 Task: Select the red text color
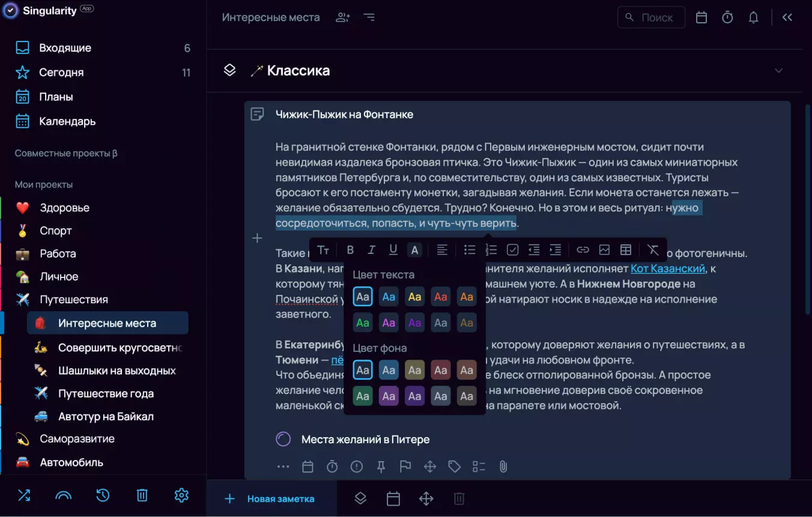pos(441,297)
